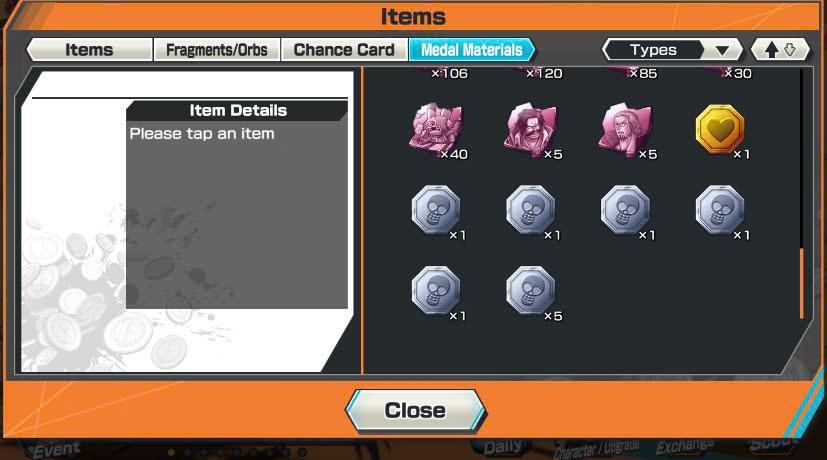Toggle ascending/descending sort order arrows
This screenshot has width=827, height=460.
(x=780, y=50)
